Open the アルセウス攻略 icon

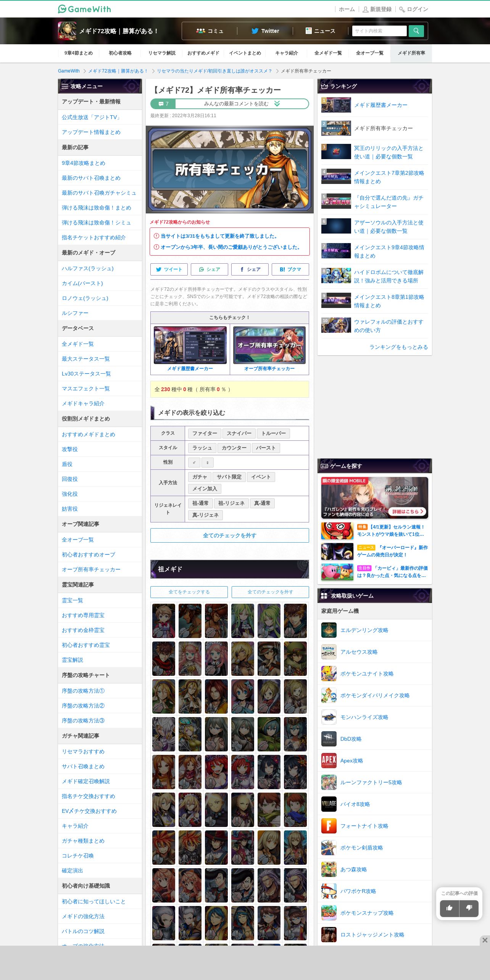[x=329, y=652]
